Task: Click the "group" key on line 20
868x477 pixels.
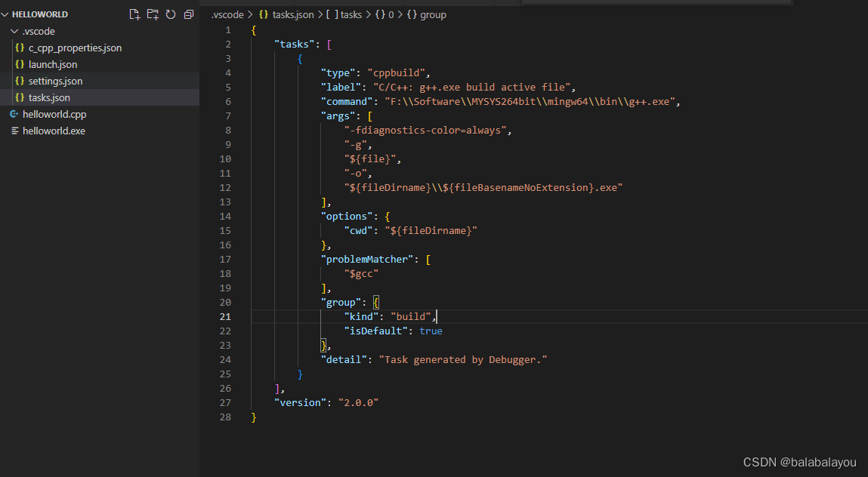Action: 341,302
